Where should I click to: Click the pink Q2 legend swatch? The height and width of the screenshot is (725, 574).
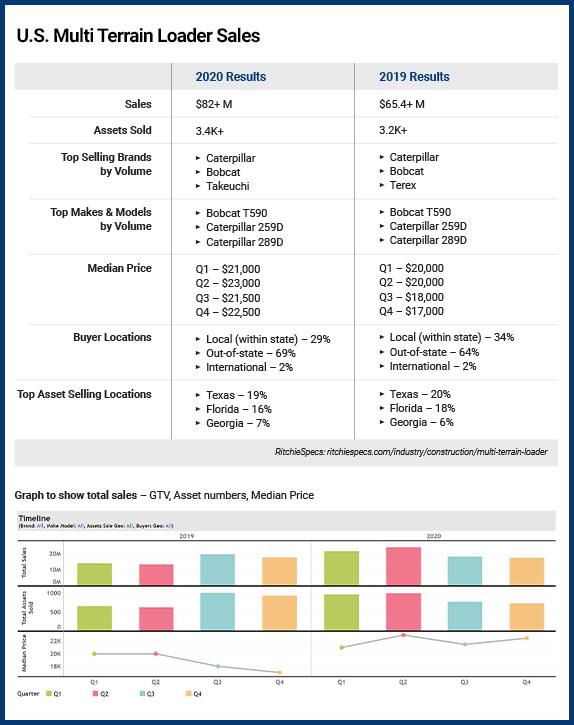click(x=96, y=694)
